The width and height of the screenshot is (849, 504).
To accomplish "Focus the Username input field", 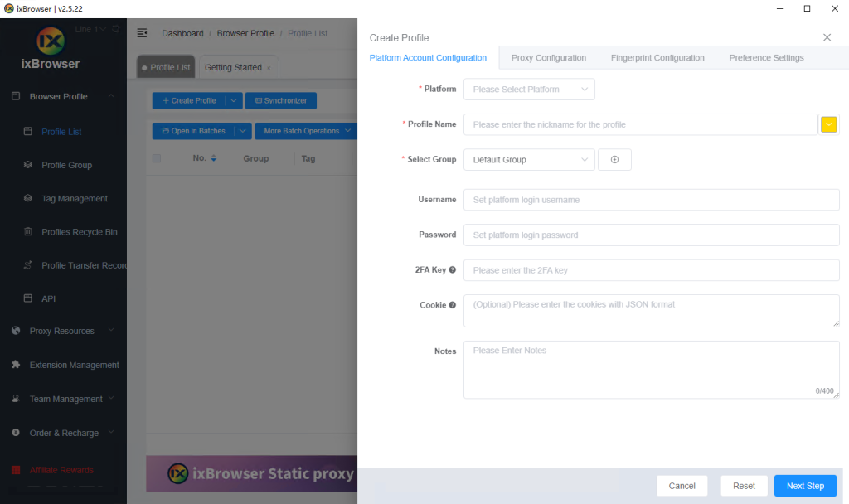I will pos(652,200).
